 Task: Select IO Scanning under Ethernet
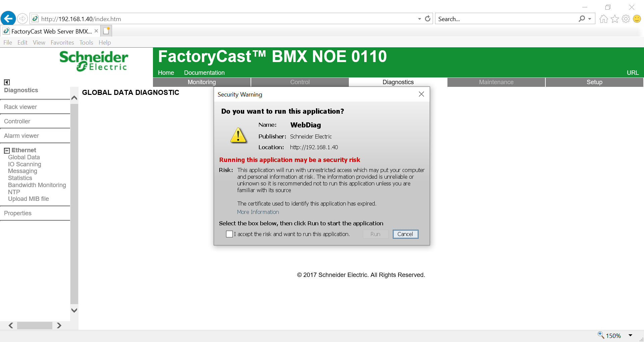[x=24, y=164]
